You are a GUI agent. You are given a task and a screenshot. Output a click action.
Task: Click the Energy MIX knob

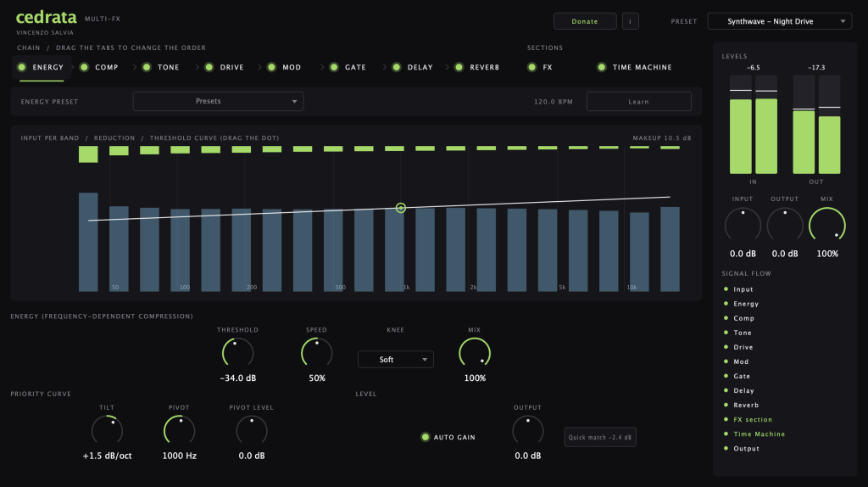(475, 353)
